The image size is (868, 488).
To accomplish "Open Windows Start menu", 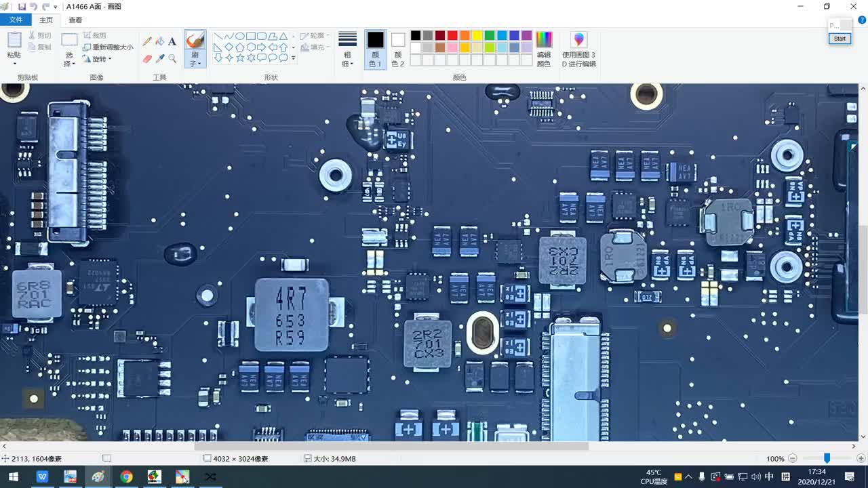I will [x=14, y=477].
